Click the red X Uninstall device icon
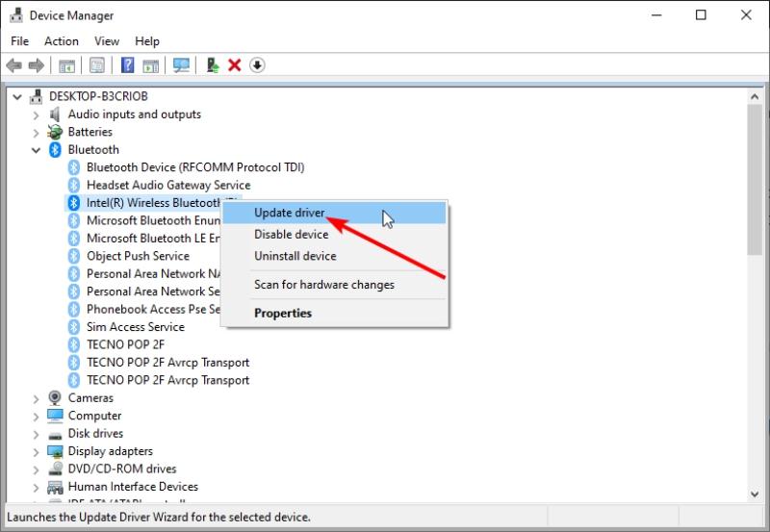The image size is (770, 532). tap(235, 65)
